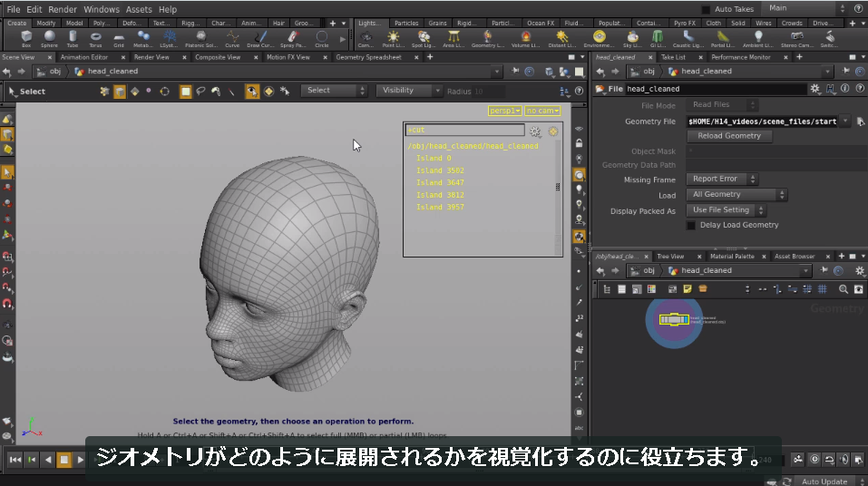
Task: Click the Geometry File path field
Action: [762, 121]
